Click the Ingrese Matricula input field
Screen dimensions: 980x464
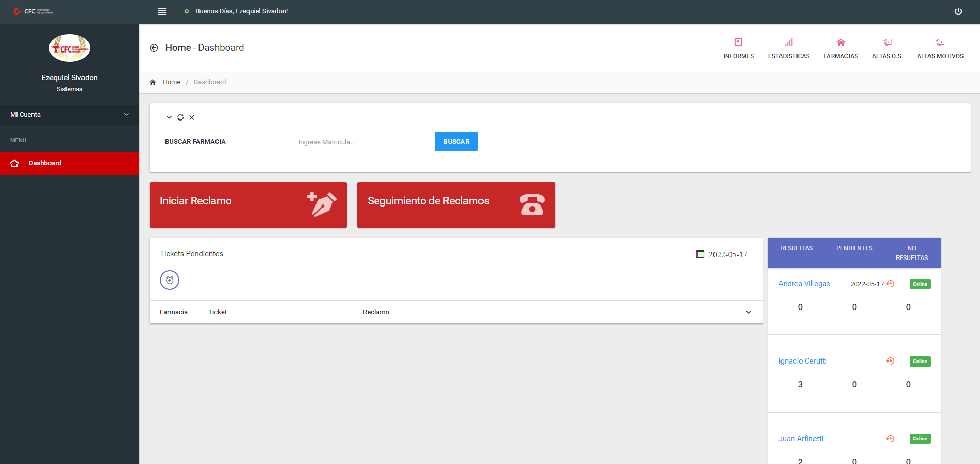pyautogui.click(x=366, y=142)
